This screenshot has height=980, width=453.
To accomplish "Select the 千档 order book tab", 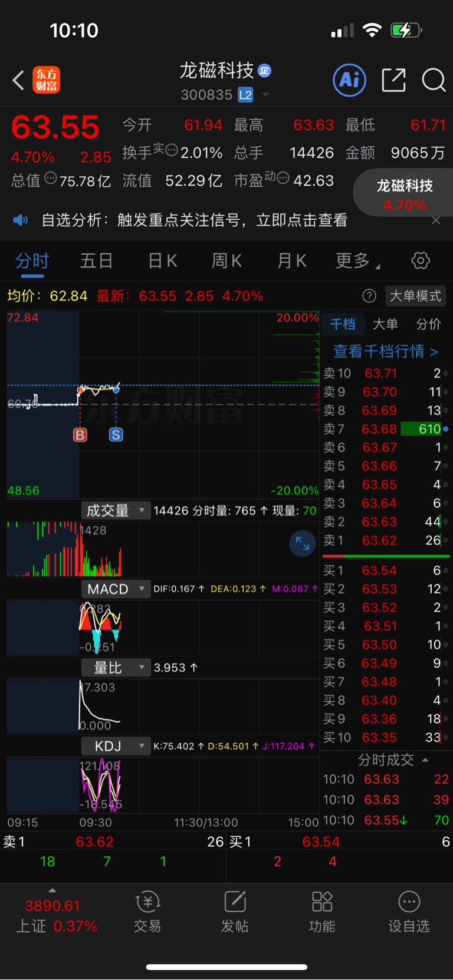I will tap(342, 324).
